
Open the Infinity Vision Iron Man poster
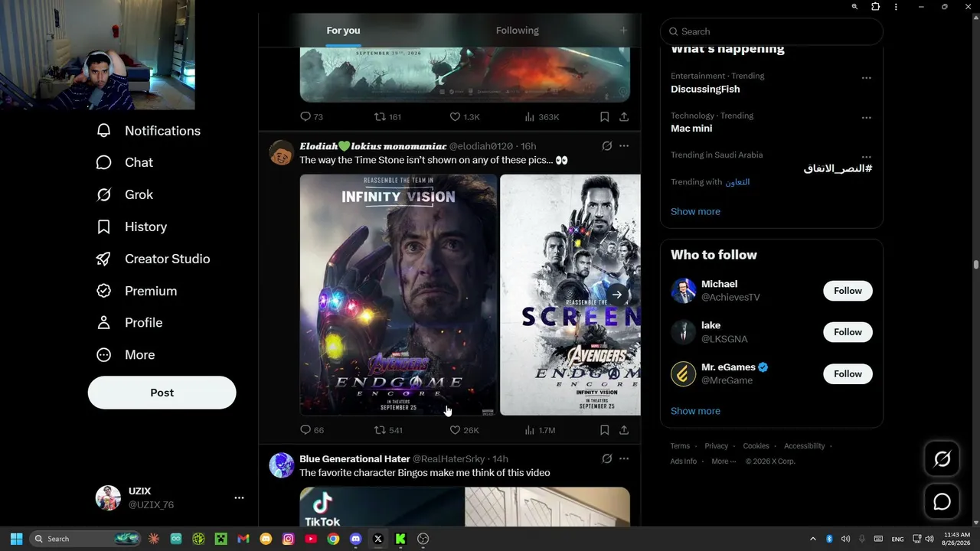398,295
